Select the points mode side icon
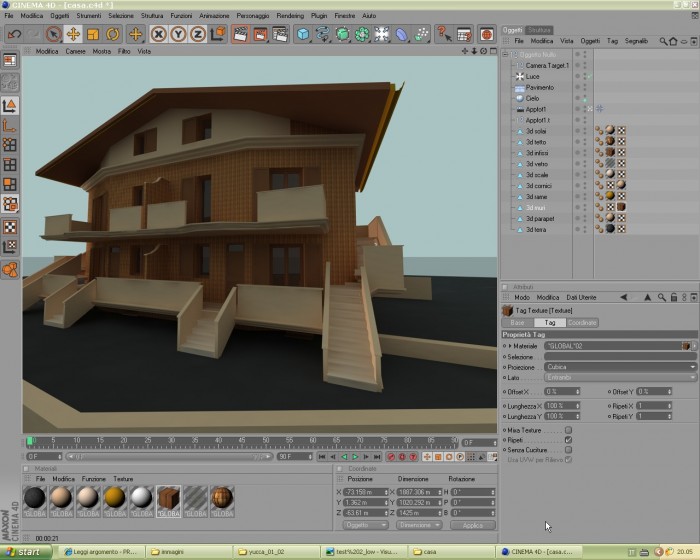Image resolution: width=700 pixels, height=560 pixels. point(10,145)
